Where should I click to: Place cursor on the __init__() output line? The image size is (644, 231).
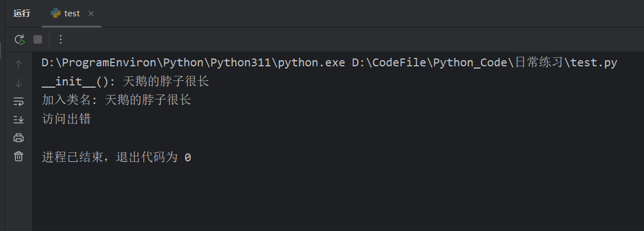click(x=125, y=81)
